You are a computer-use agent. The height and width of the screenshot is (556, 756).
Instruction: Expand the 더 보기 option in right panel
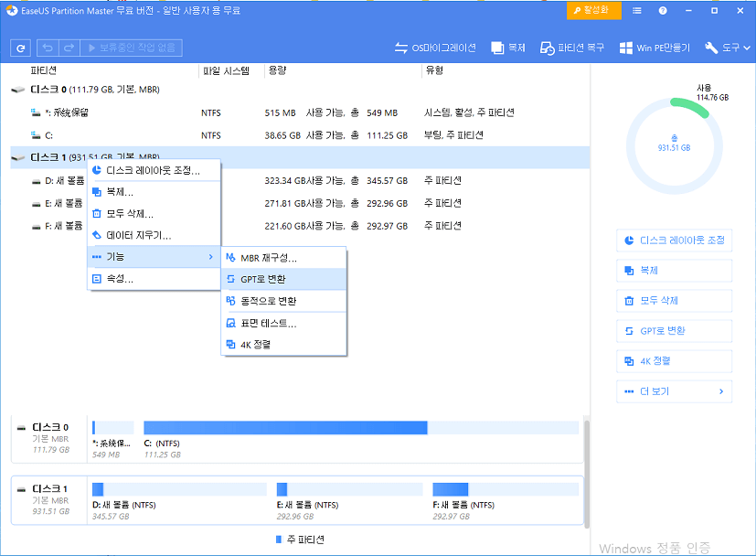tap(674, 391)
